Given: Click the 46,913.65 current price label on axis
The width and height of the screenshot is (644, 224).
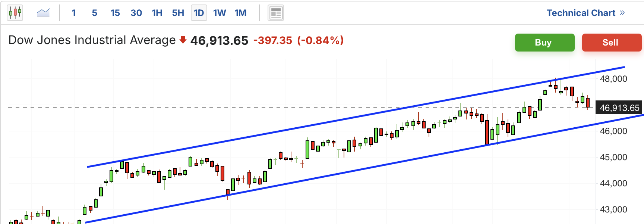Looking at the screenshot, I should coord(619,108).
